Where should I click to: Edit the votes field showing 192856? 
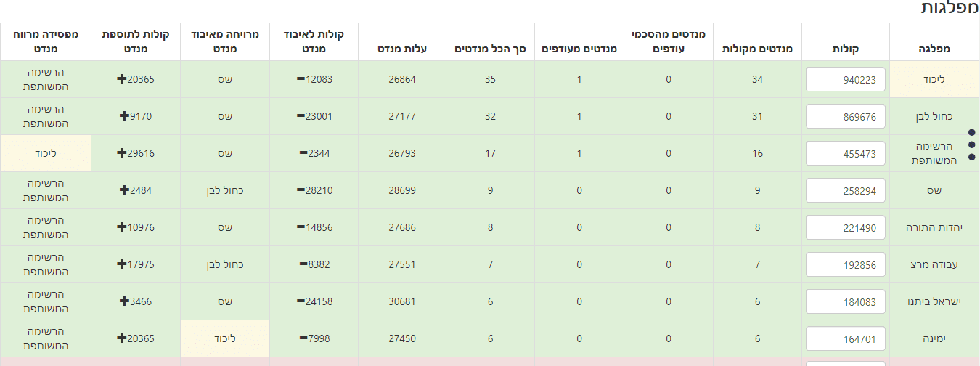click(846, 264)
